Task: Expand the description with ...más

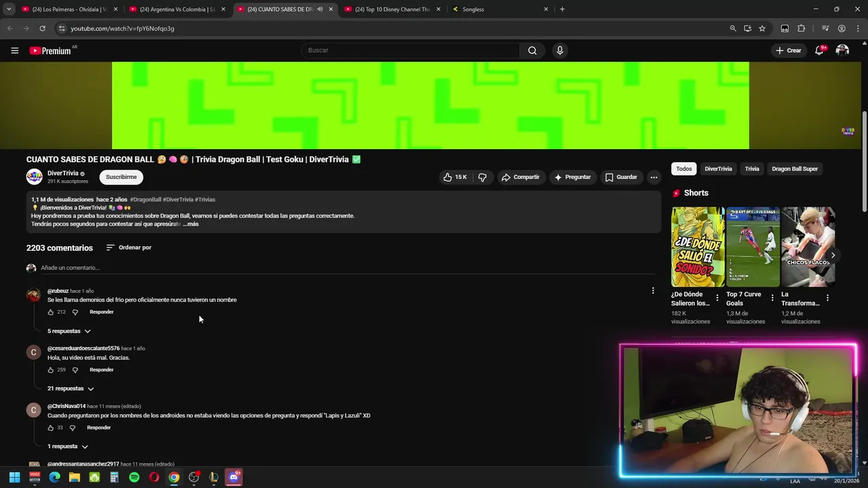Action: [191, 224]
